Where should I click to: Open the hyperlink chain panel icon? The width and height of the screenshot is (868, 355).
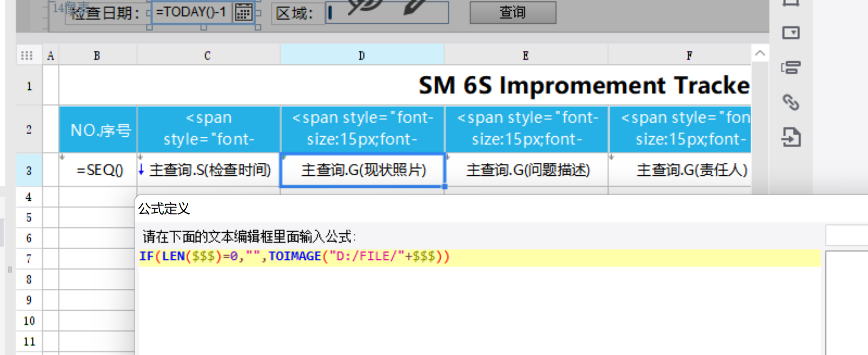tap(791, 102)
